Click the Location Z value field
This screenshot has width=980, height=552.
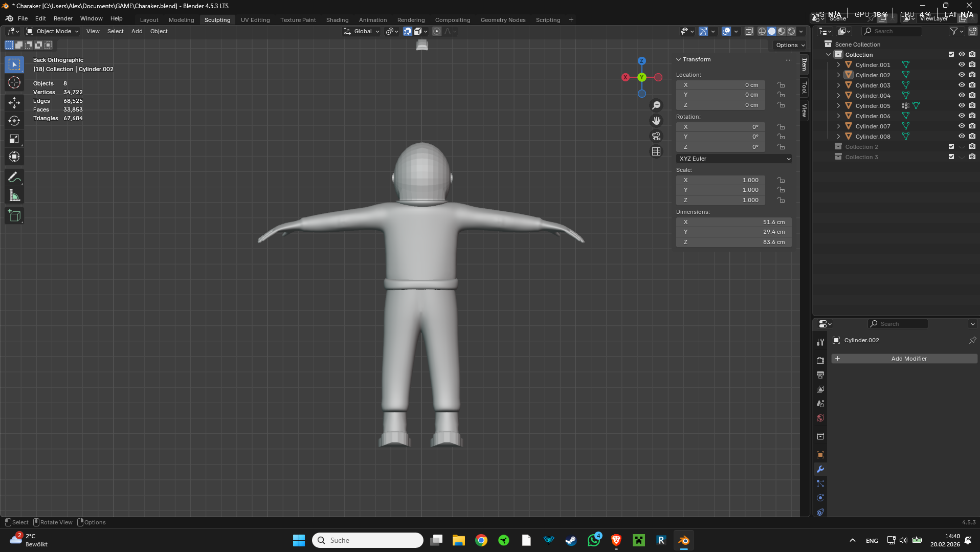click(x=721, y=105)
